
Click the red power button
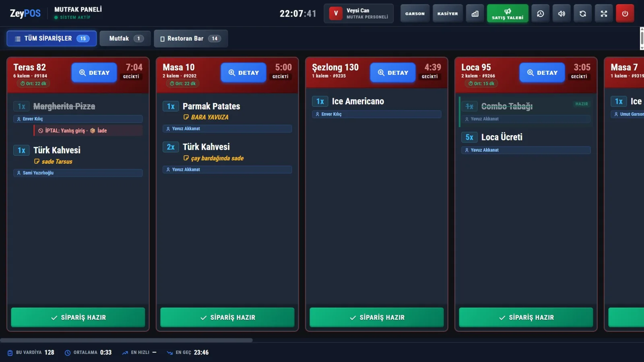click(x=625, y=14)
